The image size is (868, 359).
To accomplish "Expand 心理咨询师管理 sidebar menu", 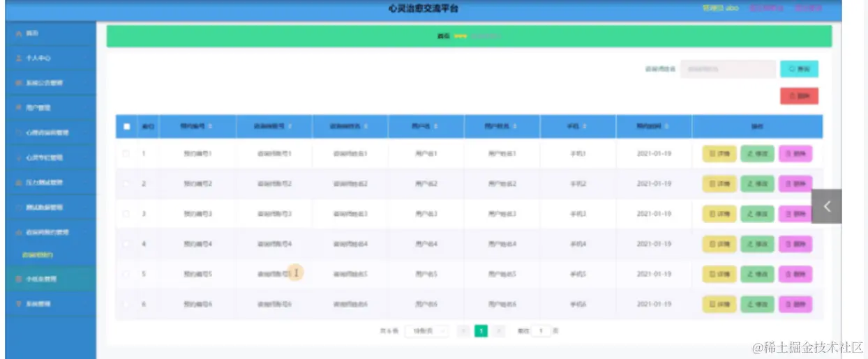I will [x=49, y=132].
